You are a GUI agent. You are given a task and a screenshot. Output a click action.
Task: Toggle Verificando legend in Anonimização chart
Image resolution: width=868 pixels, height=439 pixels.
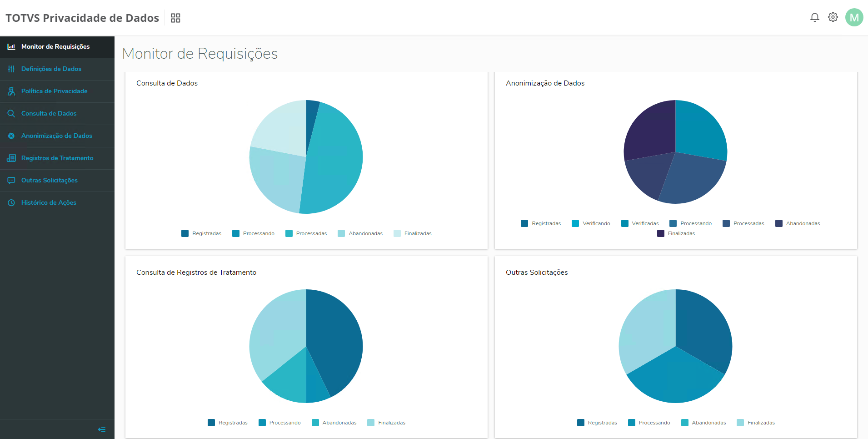591,223
